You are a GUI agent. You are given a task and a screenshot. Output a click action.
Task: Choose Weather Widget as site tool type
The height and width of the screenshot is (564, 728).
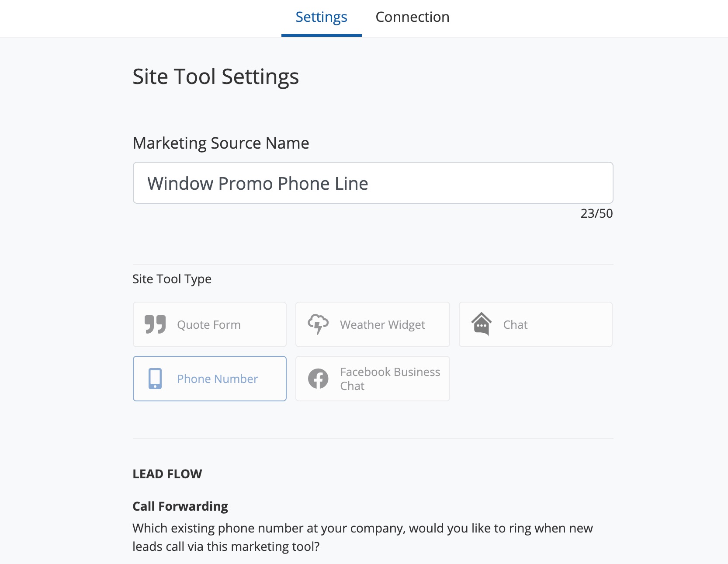(x=382, y=325)
